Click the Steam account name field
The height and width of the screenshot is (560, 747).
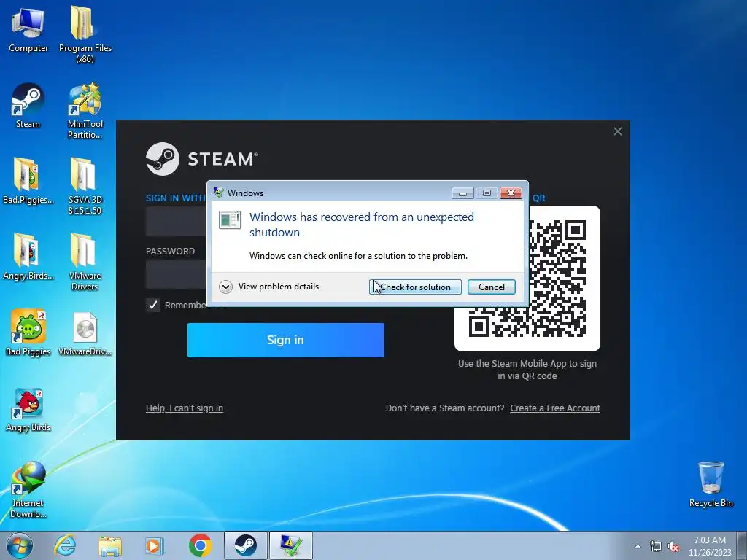(177, 222)
